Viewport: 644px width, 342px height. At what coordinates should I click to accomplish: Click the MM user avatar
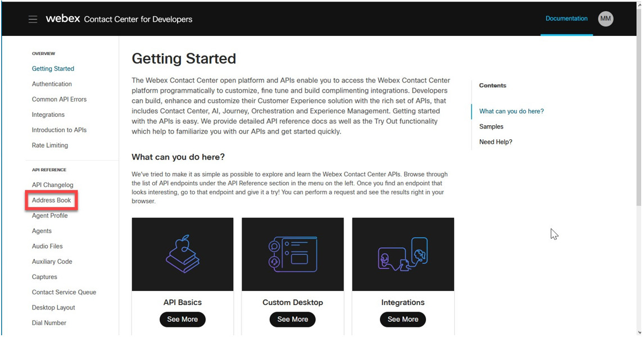point(605,19)
